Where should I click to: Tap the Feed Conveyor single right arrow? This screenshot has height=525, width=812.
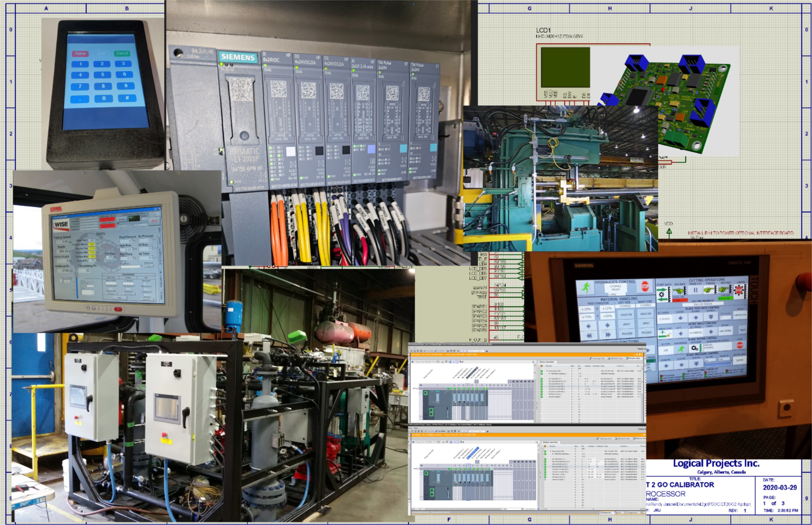(607, 326)
